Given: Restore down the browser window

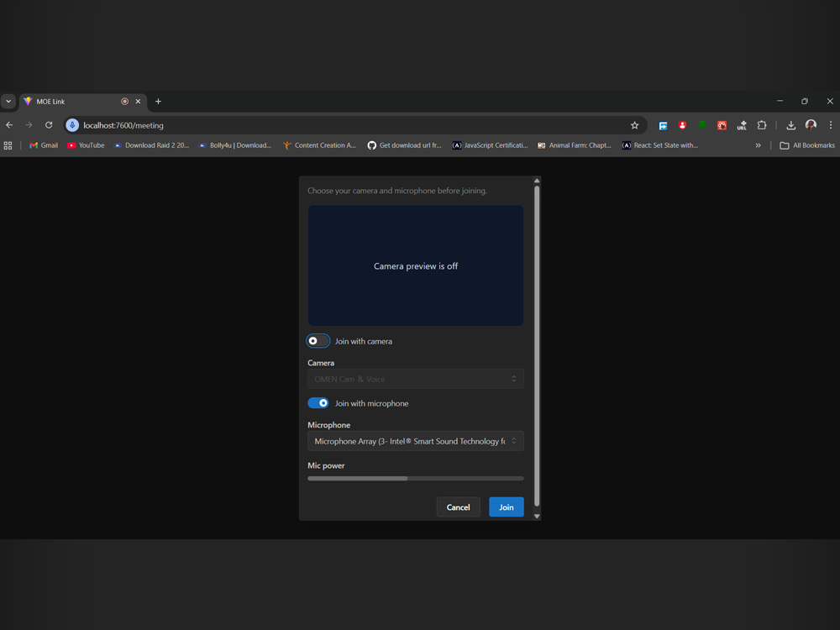Looking at the screenshot, I should [x=805, y=101].
